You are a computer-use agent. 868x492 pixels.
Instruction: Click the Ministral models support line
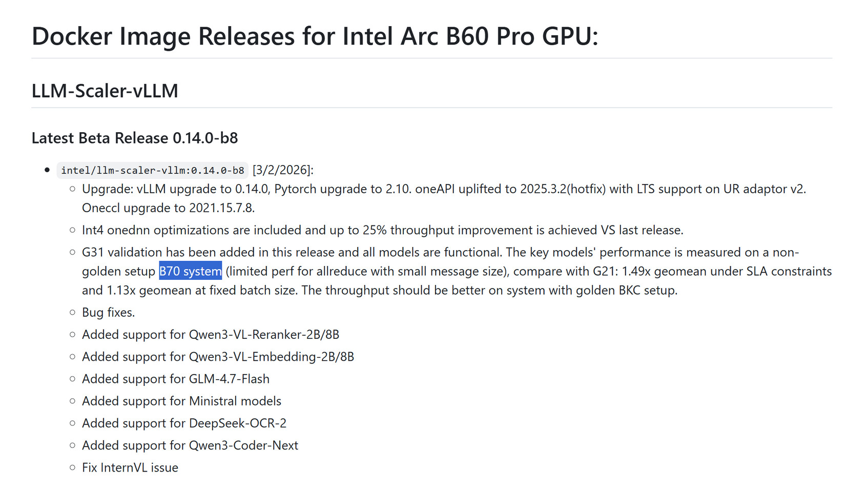[181, 401]
